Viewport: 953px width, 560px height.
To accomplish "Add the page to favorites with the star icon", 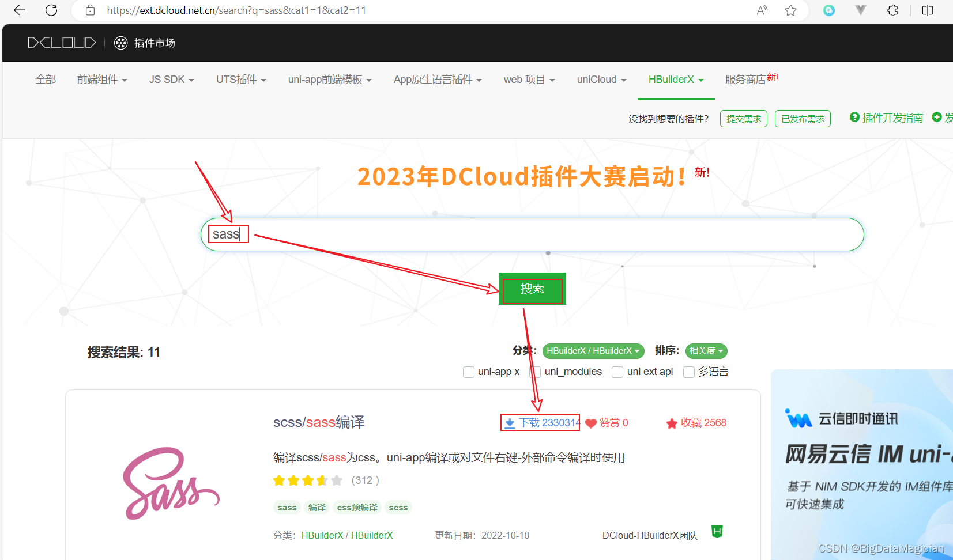I will click(x=790, y=10).
